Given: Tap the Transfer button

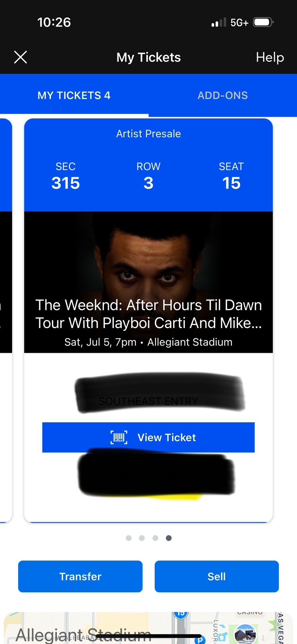Looking at the screenshot, I should 80,576.
